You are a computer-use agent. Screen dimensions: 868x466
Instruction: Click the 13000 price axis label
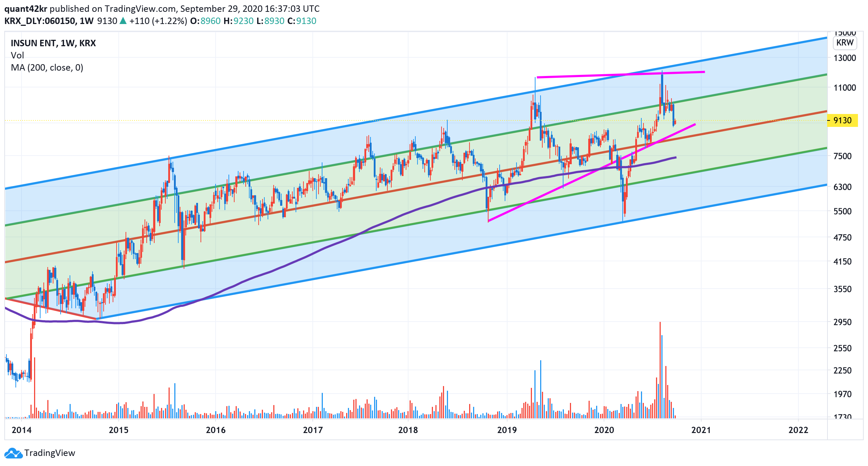click(844, 58)
